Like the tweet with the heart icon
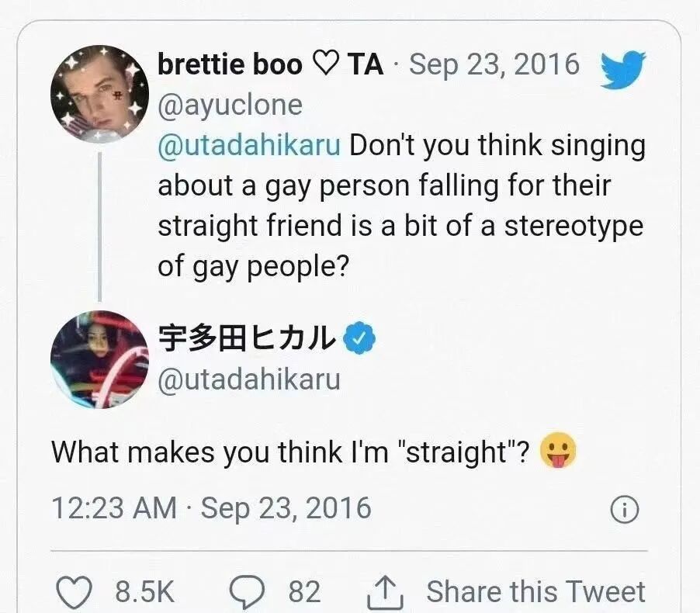This screenshot has width=700, height=613. pos(76,592)
